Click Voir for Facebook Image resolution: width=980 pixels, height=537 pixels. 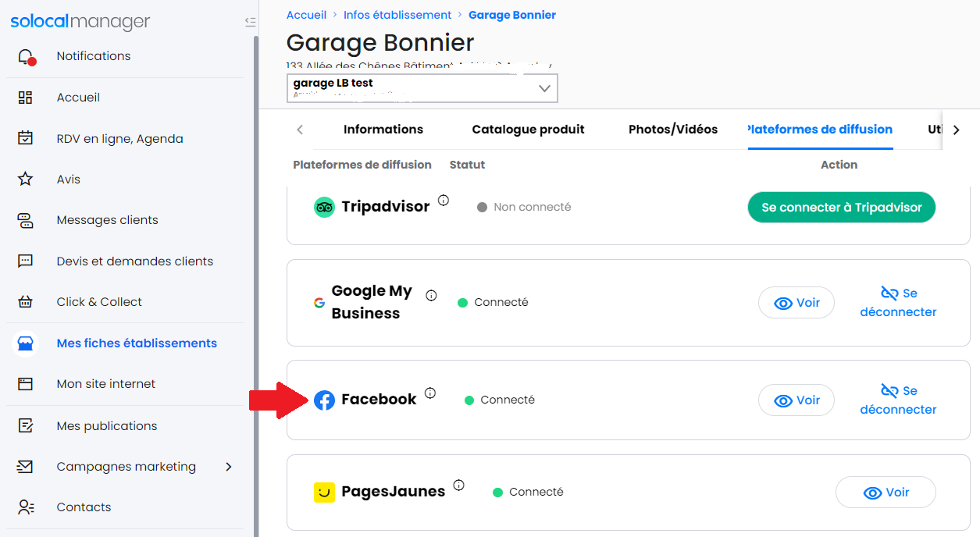coord(796,400)
